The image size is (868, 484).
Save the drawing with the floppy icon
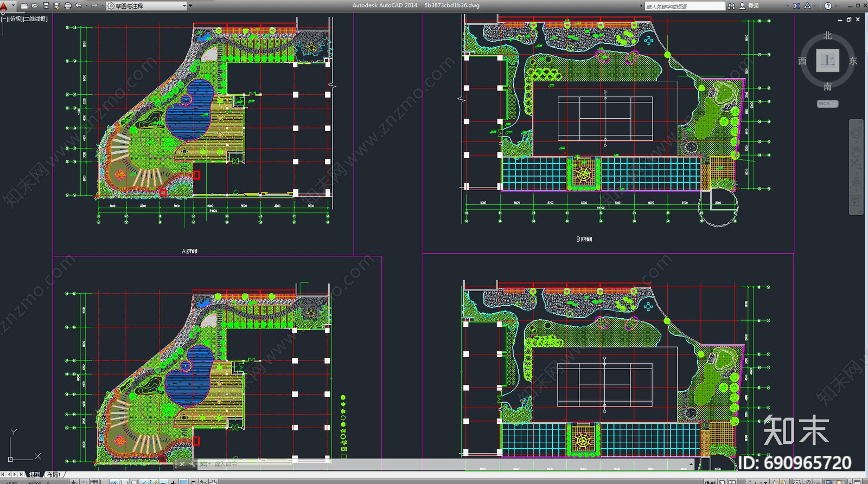(x=46, y=5)
